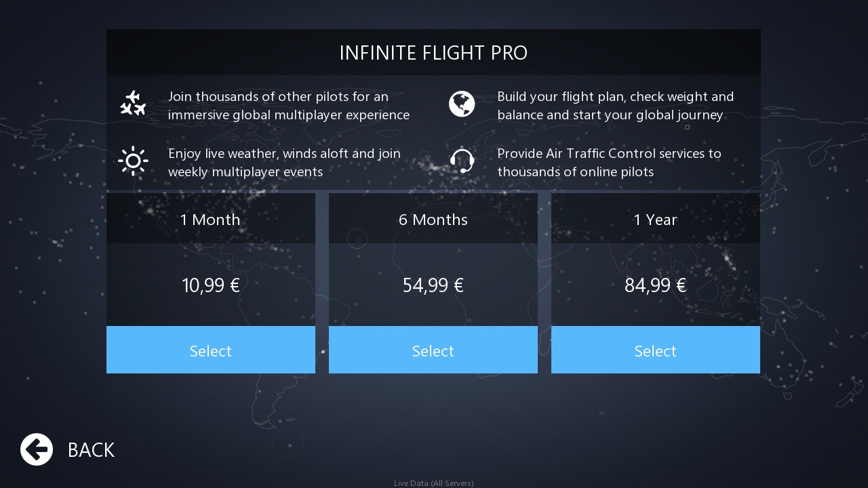868x488 pixels.
Task: Click the live weather and events description
Action: (x=284, y=163)
